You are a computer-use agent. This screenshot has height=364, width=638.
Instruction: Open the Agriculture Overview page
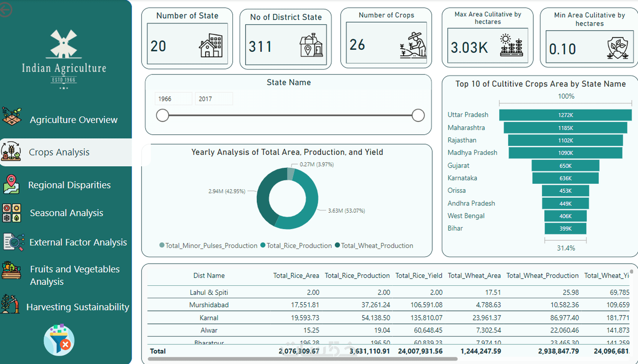point(74,120)
